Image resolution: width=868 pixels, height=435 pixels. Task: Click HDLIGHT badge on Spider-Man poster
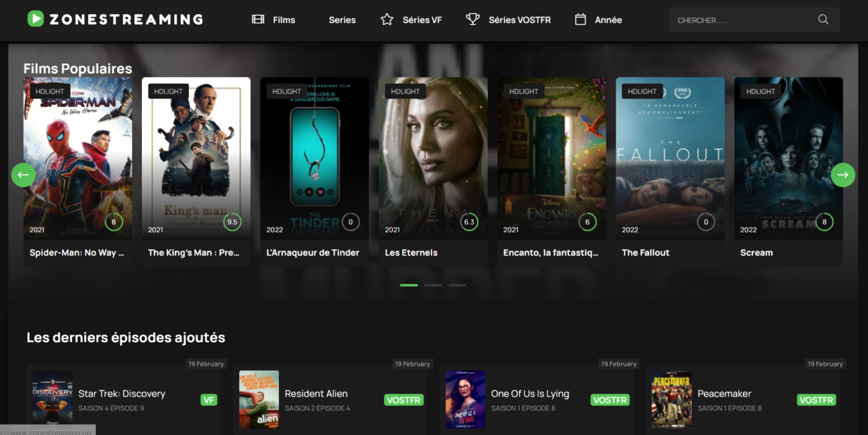coord(50,91)
